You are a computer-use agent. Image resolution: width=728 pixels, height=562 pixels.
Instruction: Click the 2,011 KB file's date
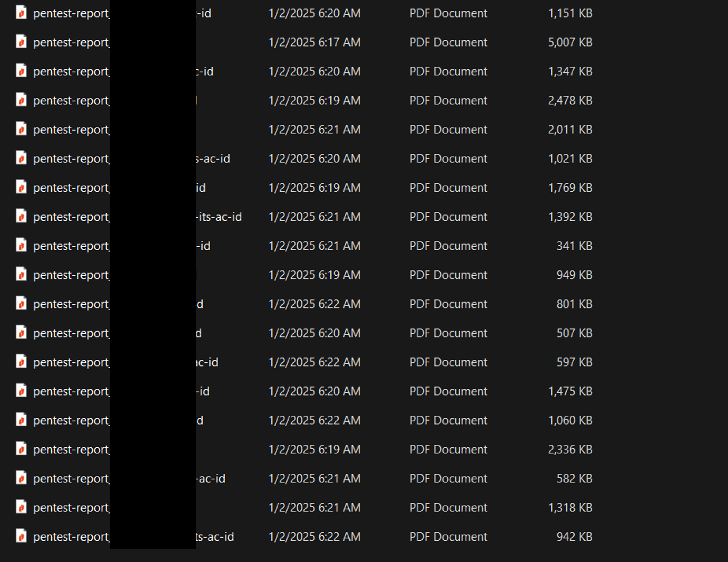(314, 130)
